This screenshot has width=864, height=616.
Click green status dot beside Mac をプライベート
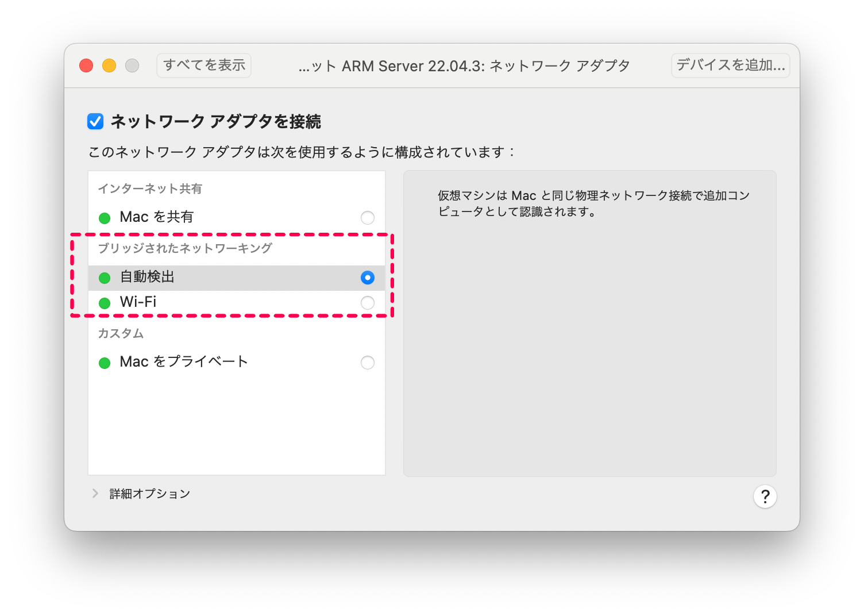[x=105, y=363]
